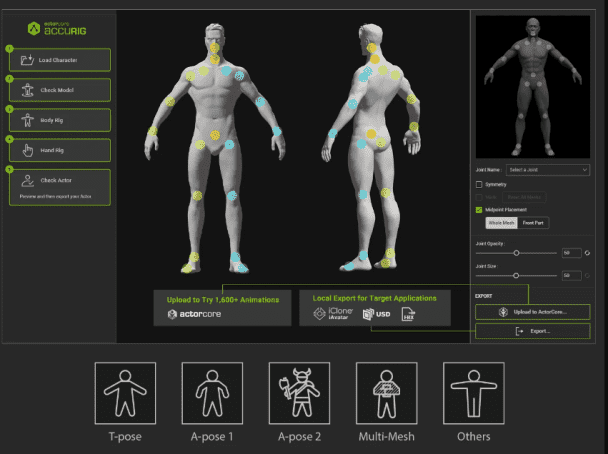This screenshot has height=454, width=608.
Task: Click the Load Character step button
Action: click(x=60, y=60)
